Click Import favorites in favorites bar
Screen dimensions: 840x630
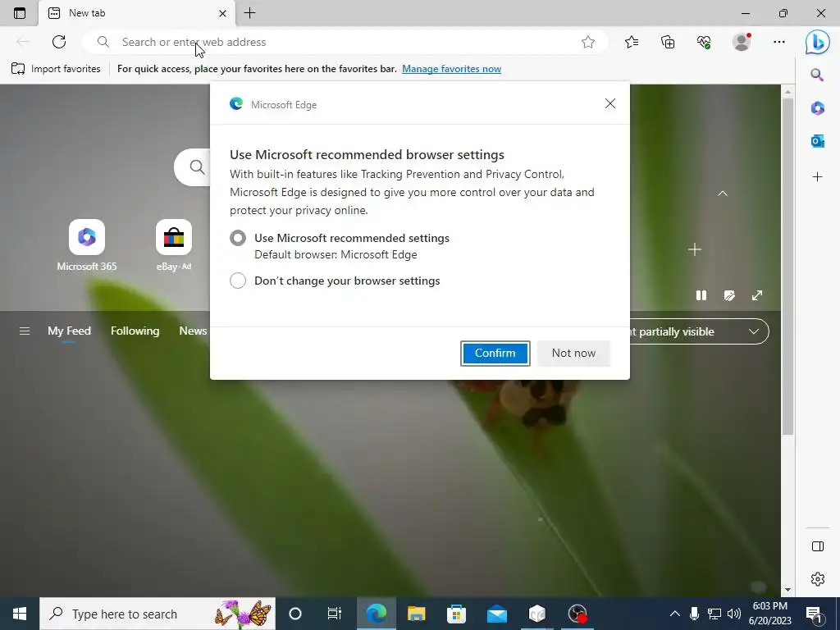coord(56,69)
